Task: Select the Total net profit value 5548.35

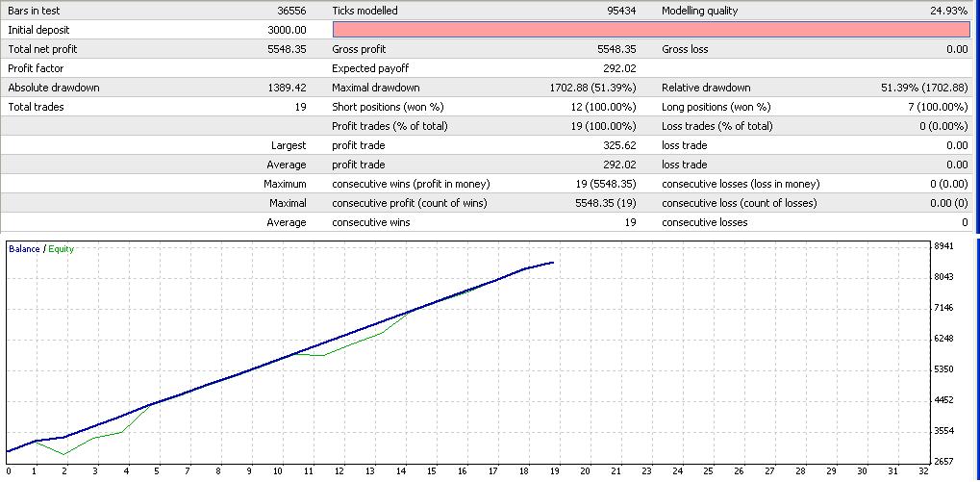Action: pyautogui.click(x=287, y=49)
